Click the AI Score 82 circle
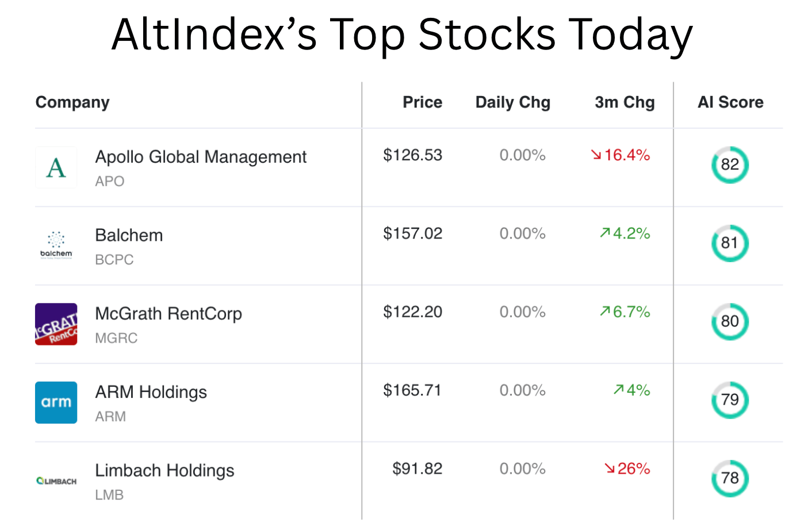The width and height of the screenshot is (812, 522). click(x=730, y=164)
